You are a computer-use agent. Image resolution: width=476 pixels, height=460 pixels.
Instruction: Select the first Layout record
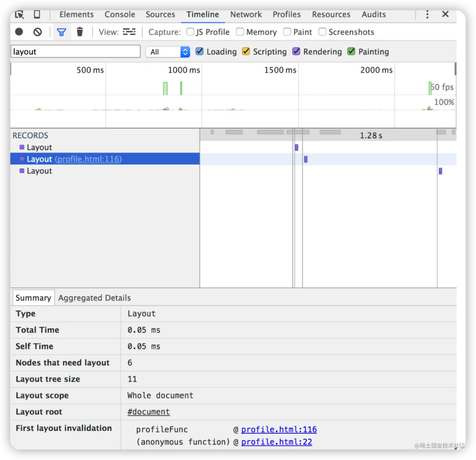click(x=105, y=147)
